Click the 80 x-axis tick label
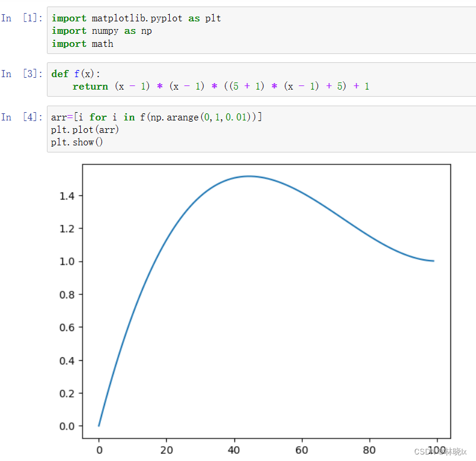The height and width of the screenshot is (461, 476). [370, 450]
